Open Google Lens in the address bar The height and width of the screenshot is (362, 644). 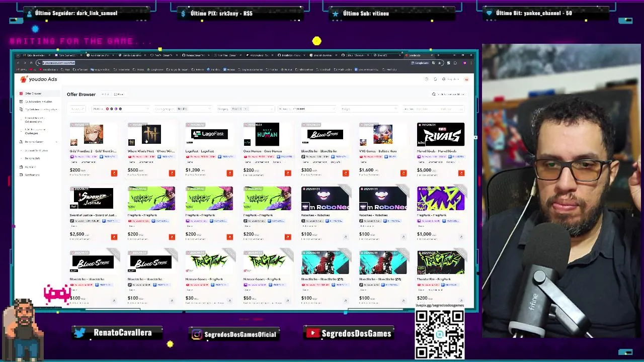click(x=420, y=63)
